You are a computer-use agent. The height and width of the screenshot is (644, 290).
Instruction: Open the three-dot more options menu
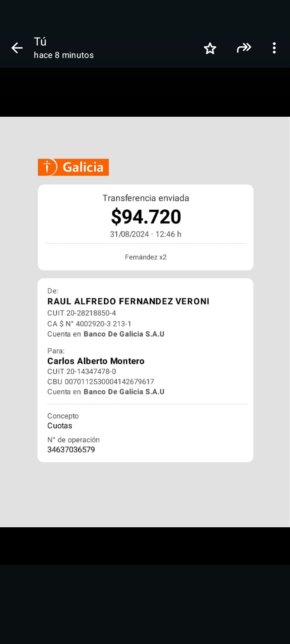click(274, 48)
